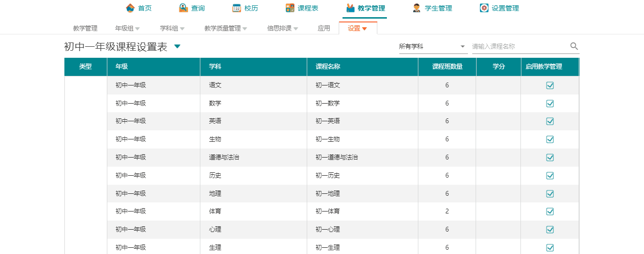Click the 校历 calendar icon
The height and width of the screenshot is (254, 644).
click(237, 8)
